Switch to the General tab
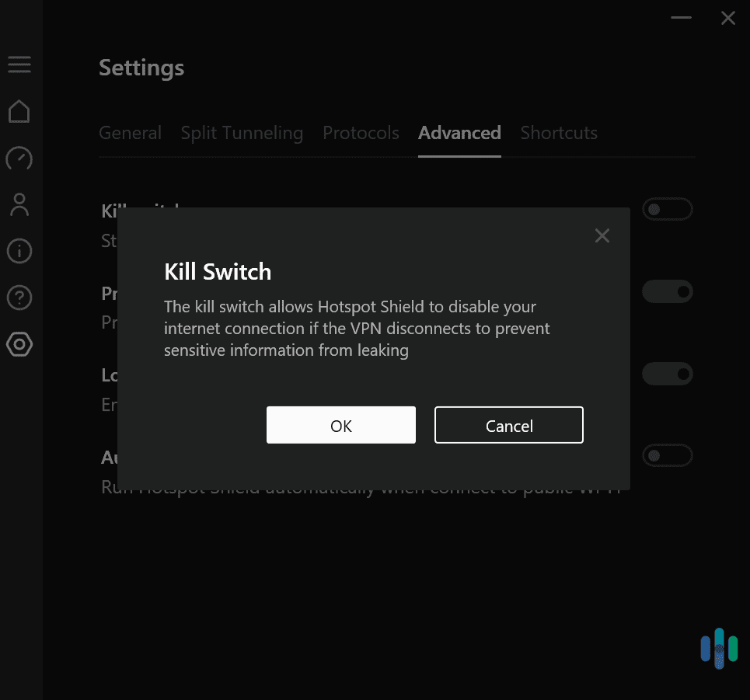750x700 pixels. pyautogui.click(x=130, y=133)
